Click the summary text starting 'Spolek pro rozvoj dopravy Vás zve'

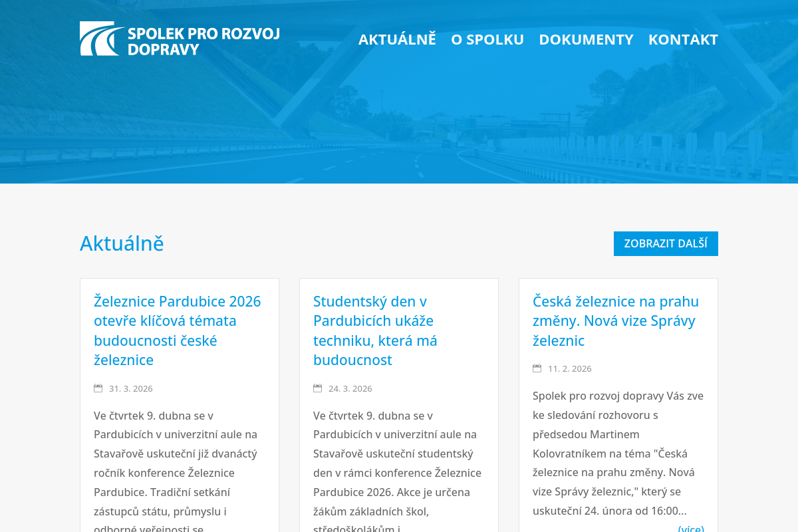(618, 454)
